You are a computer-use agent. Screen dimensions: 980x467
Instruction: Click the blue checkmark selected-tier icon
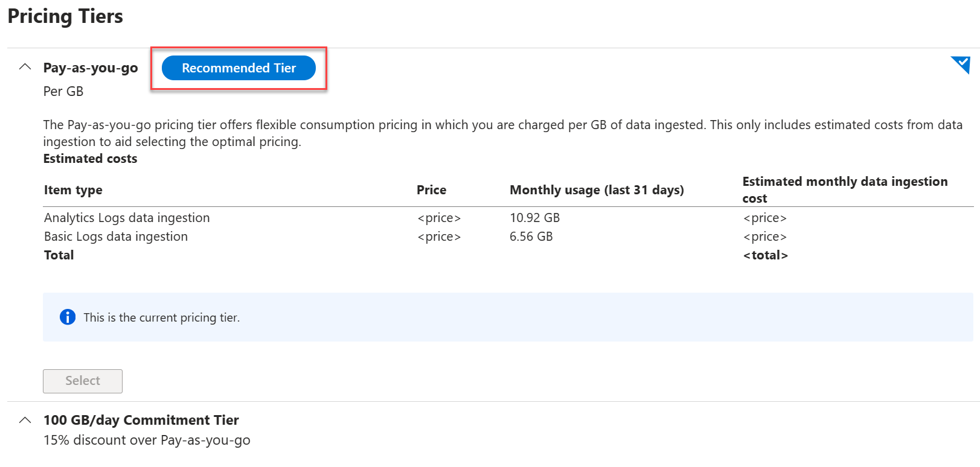(x=961, y=64)
